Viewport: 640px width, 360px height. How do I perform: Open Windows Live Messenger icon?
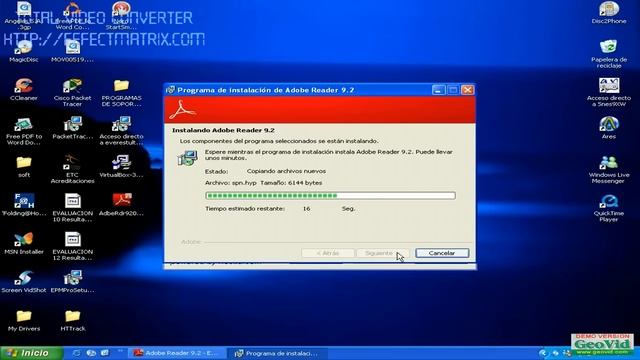[x=609, y=169]
